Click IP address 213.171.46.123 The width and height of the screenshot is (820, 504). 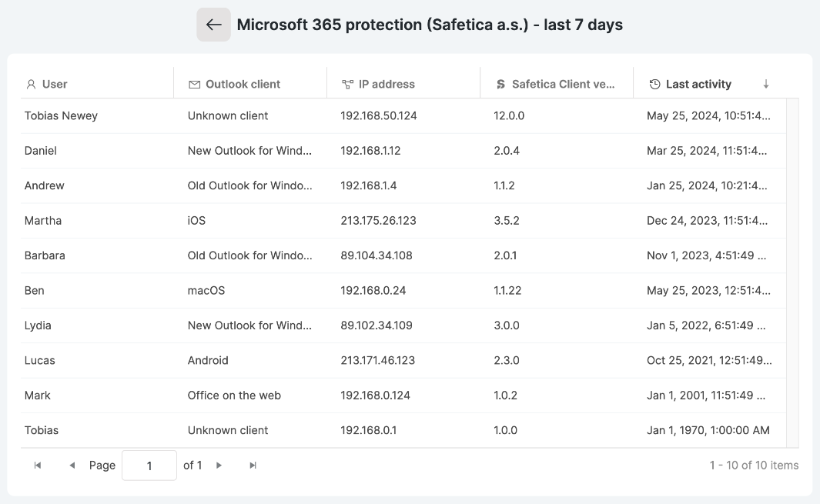377,361
